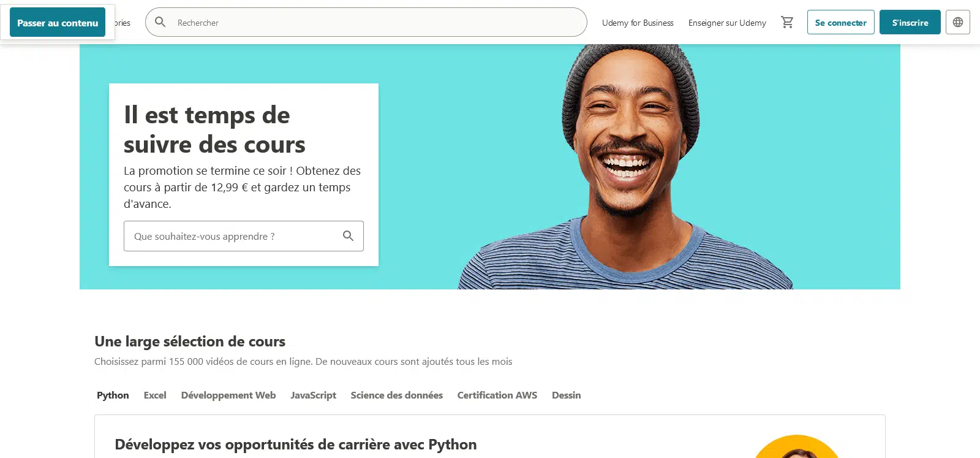Click the shopping cart icon
The height and width of the screenshot is (458, 980).
(787, 22)
